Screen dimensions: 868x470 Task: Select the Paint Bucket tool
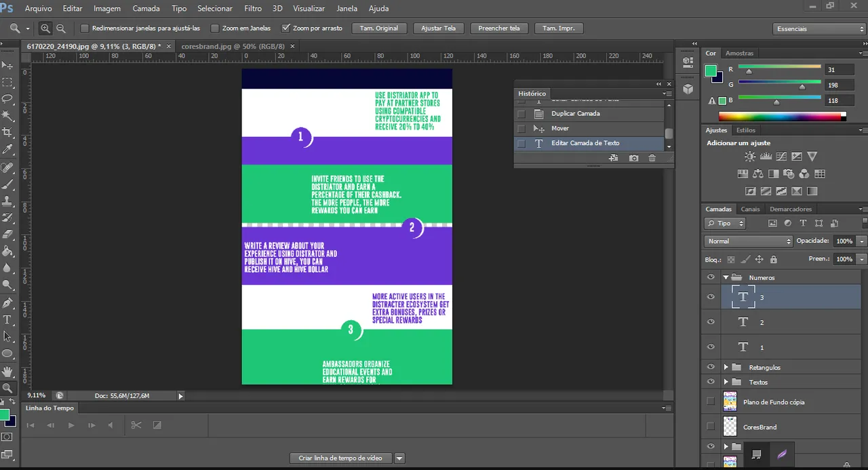(x=7, y=252)
